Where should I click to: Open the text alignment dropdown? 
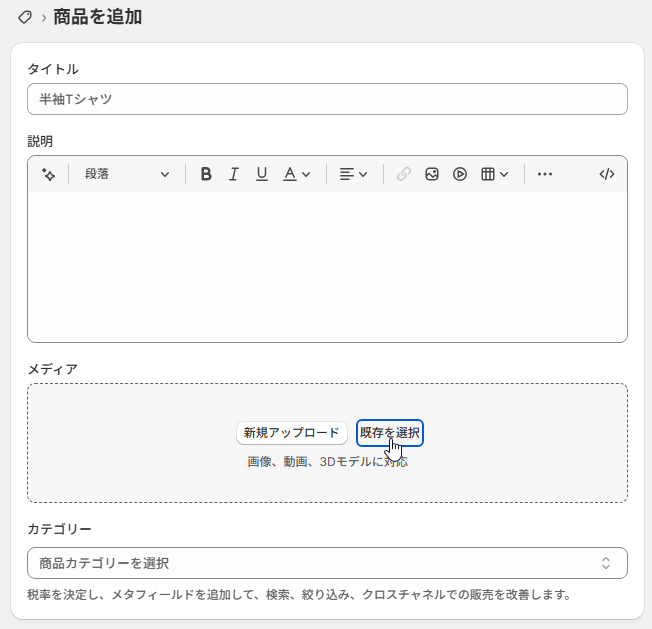click(x=353, y=174)
